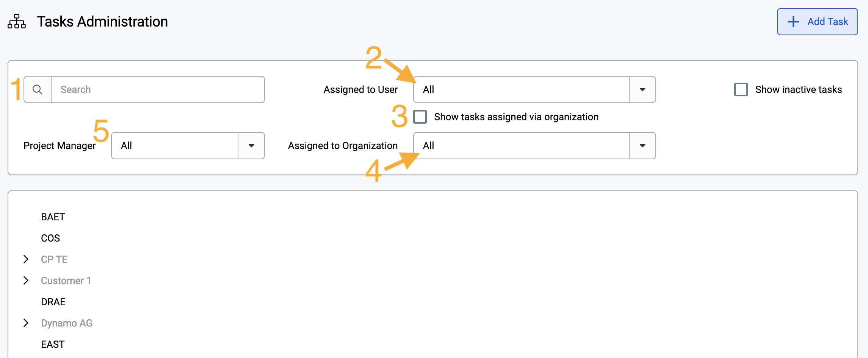This screenshot has width=868, height=358.
Task: Click the Assigned to Organization combo field
Action: pos(521,146)
